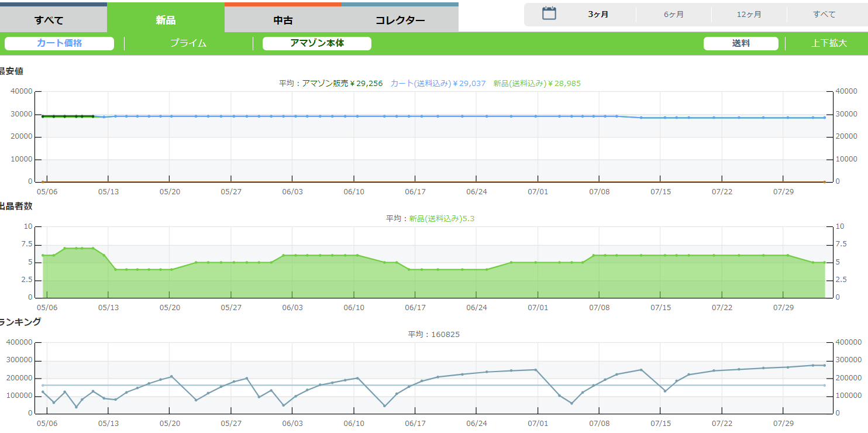Screen dimensions: 868x433
Task: Show すべて period in the date range
Action: click(x=824, y=15)
